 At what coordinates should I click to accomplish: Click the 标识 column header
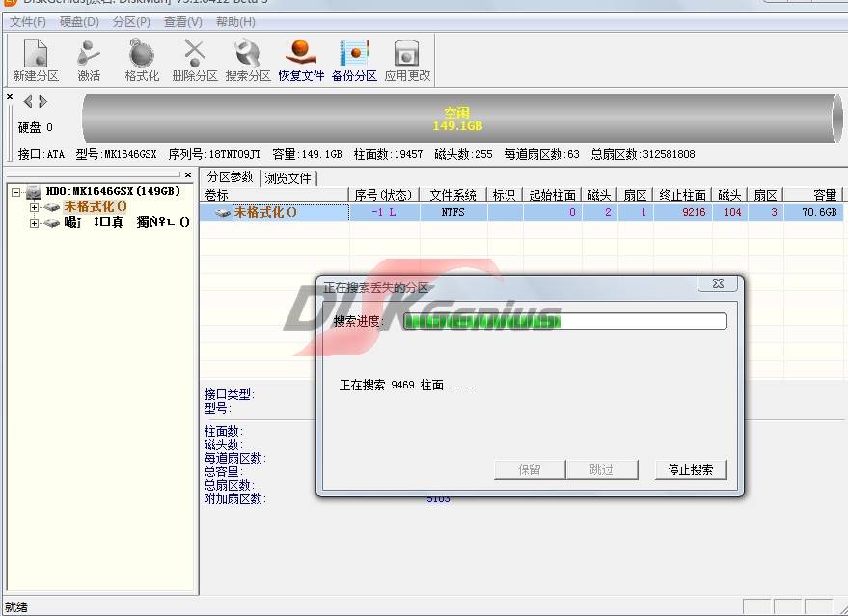tap(505, 195)
